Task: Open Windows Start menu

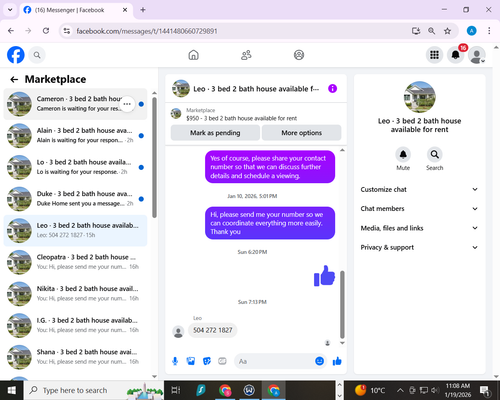Action: 12,390
